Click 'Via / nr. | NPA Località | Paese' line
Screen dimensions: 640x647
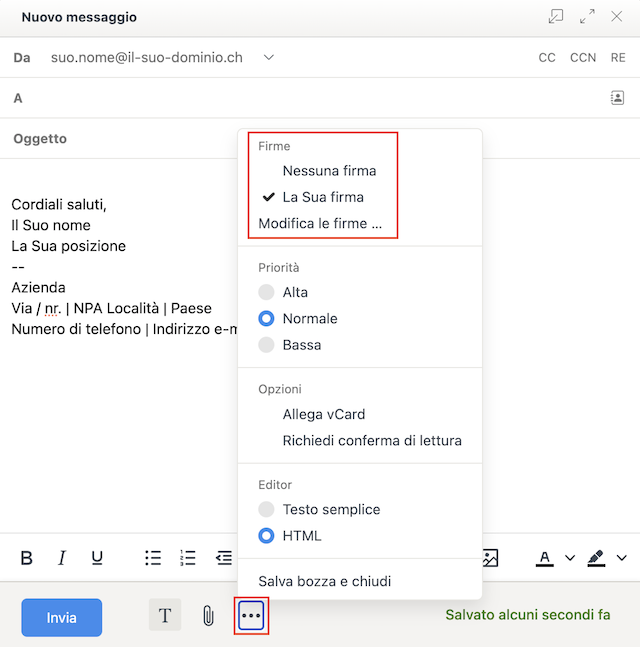point(111,308)
